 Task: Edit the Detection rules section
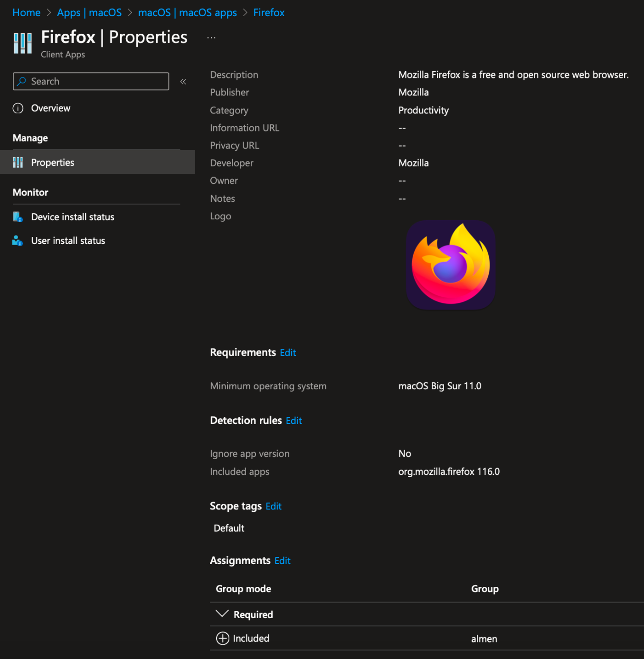[x=294, y=421]
